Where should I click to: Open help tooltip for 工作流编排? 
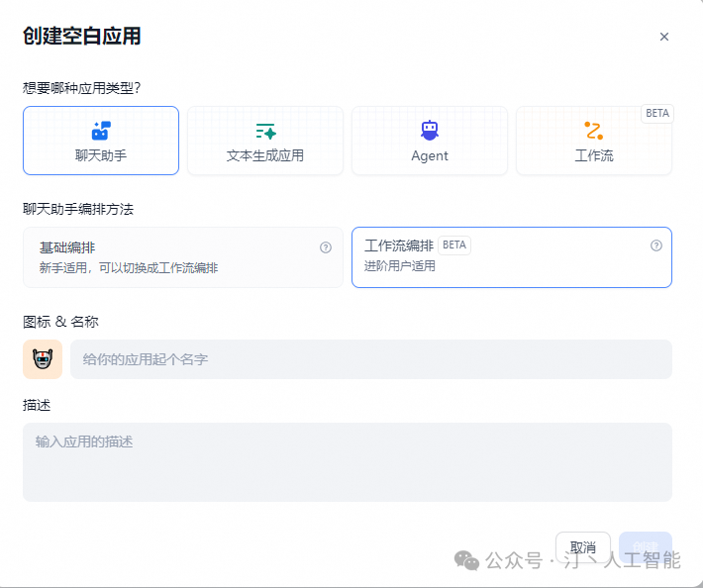tap(656, 245)
